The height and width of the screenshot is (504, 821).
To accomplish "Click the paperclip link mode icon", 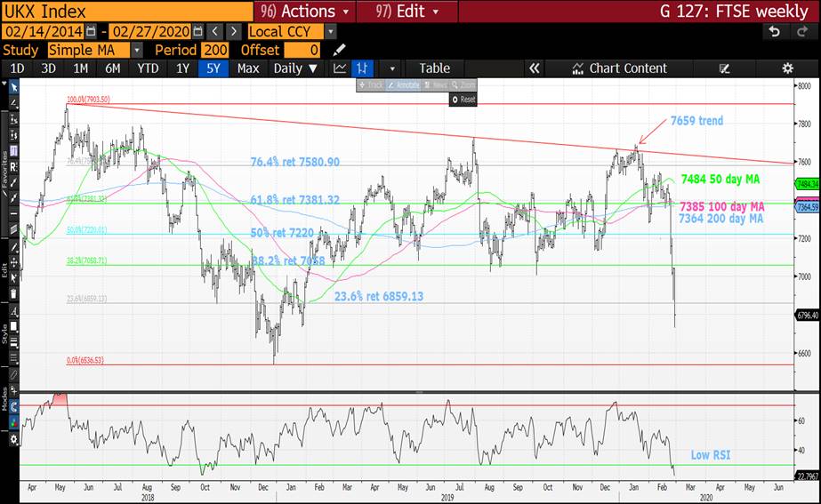I will coord(14,375).
